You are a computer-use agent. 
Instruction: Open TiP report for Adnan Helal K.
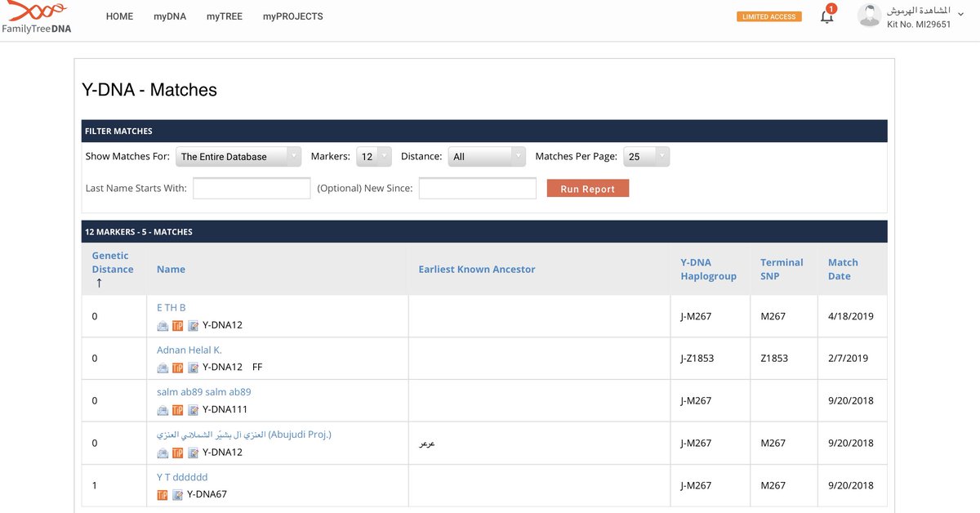(x=177, y=368)
